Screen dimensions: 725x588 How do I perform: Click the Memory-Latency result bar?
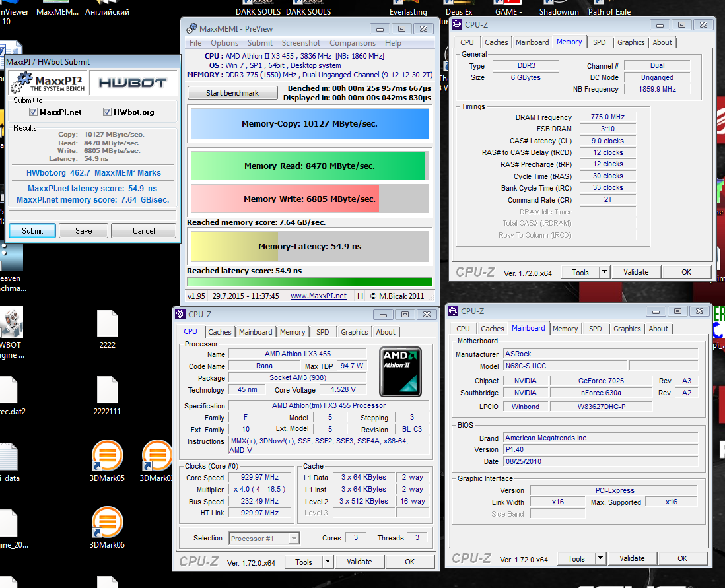[310, 246]
